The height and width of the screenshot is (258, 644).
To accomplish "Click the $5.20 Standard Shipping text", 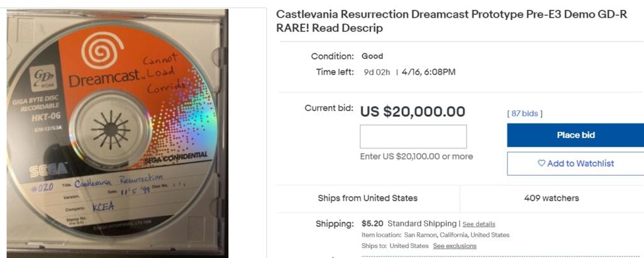I will (409, 223).
